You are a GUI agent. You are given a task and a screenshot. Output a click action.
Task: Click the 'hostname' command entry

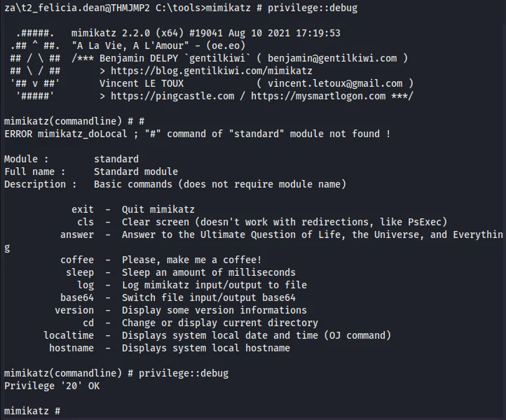coord(71,348)
